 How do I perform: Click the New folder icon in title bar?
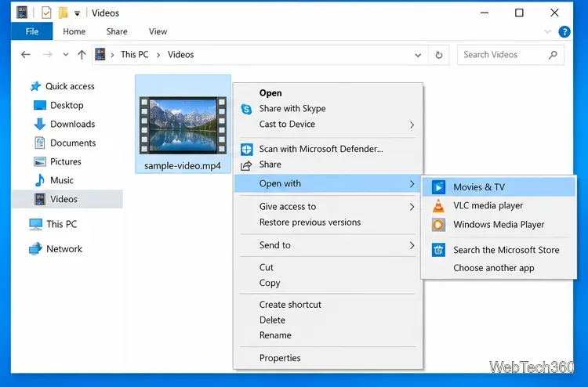(64, 13)
